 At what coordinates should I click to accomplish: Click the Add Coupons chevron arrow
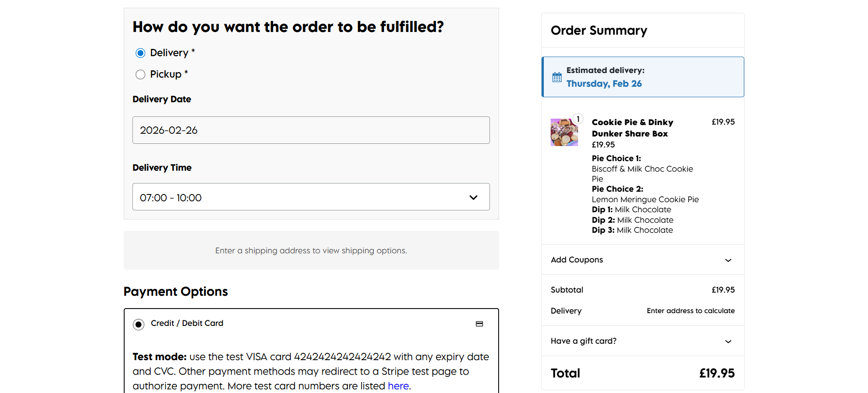click(728, 260)
